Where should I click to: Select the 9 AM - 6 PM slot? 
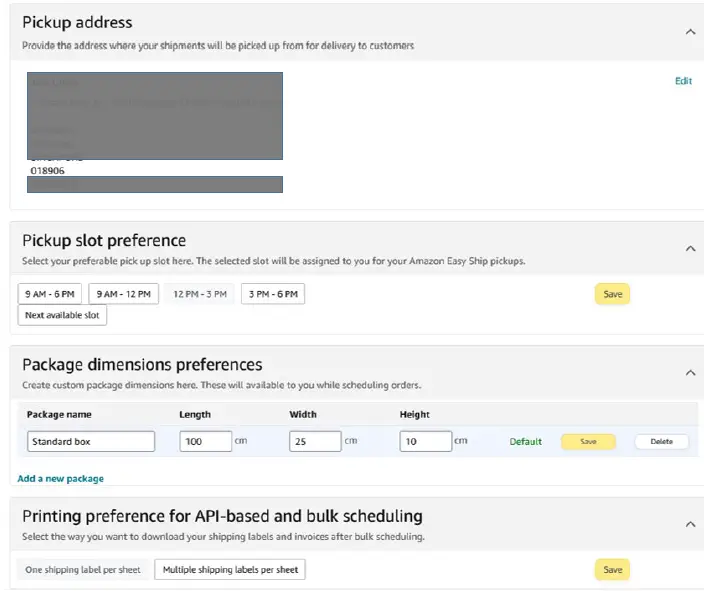(50, 294)
